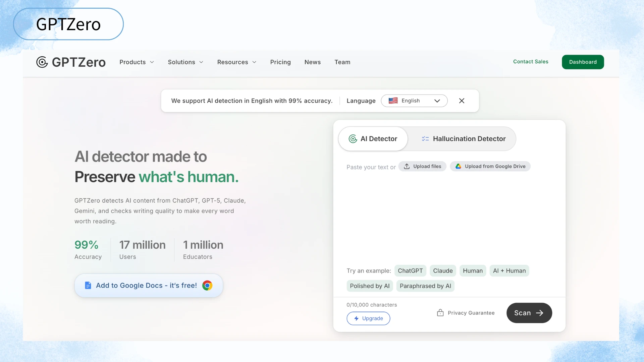Try the Human example
Screen dimensions: 644x362
(473, 271)
